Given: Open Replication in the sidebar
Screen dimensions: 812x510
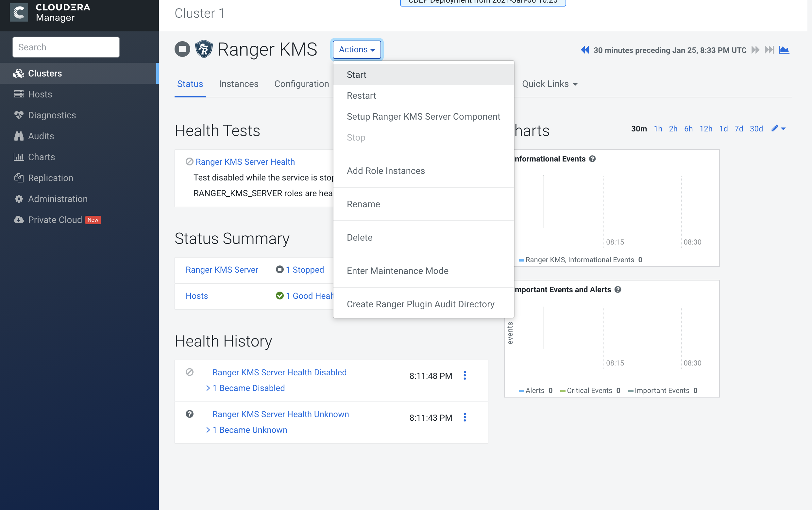Looking at the screenshot, I should click(79, 178).
